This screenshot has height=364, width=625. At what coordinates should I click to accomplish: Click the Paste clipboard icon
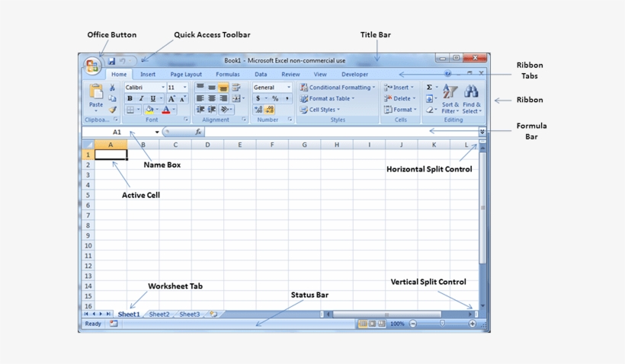click(96, 91)
